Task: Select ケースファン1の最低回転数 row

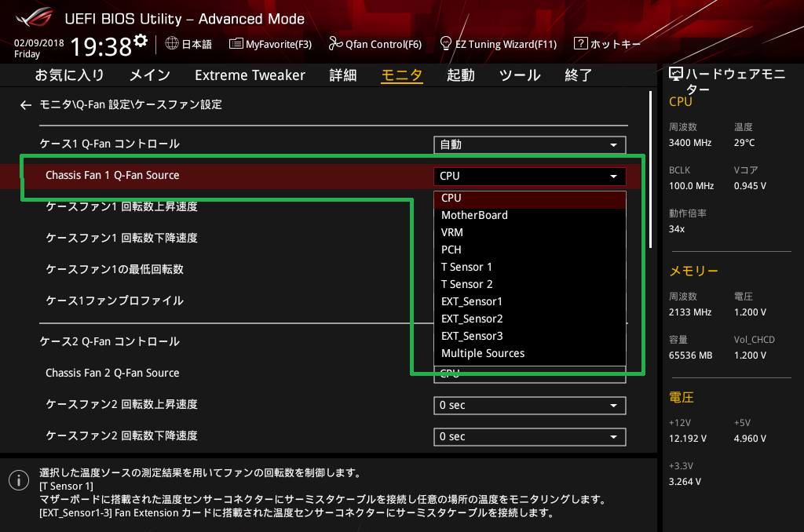Action: (x=115, y=270)
